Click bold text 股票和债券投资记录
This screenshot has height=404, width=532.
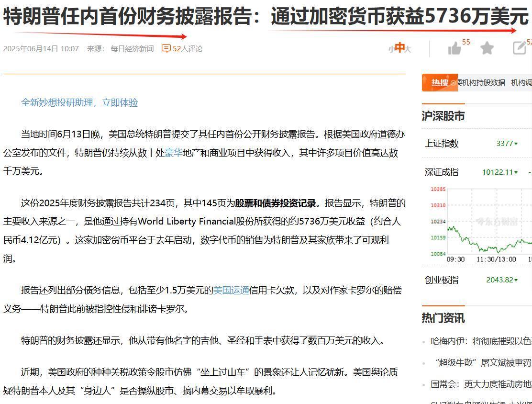(x=276, y=203)
